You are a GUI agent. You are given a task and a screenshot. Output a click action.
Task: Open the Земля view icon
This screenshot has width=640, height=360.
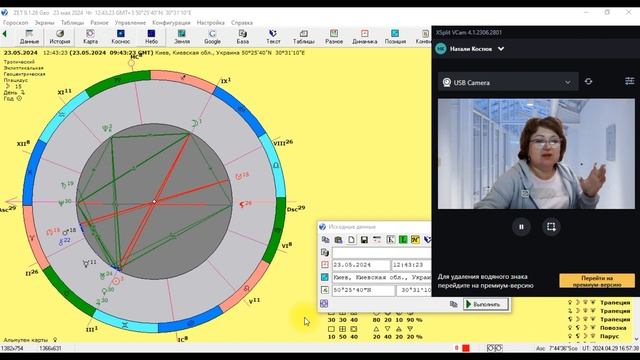point(182,37)
